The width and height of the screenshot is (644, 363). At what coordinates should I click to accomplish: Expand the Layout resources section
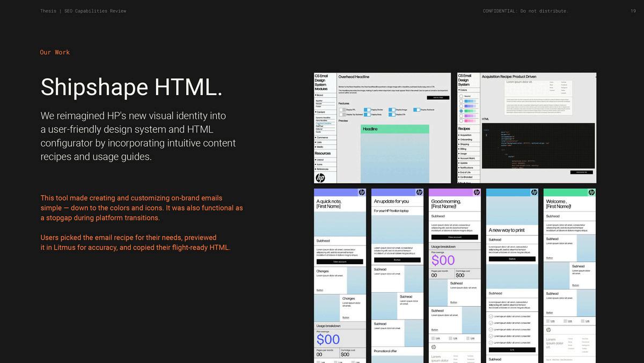tap(325, 159)
